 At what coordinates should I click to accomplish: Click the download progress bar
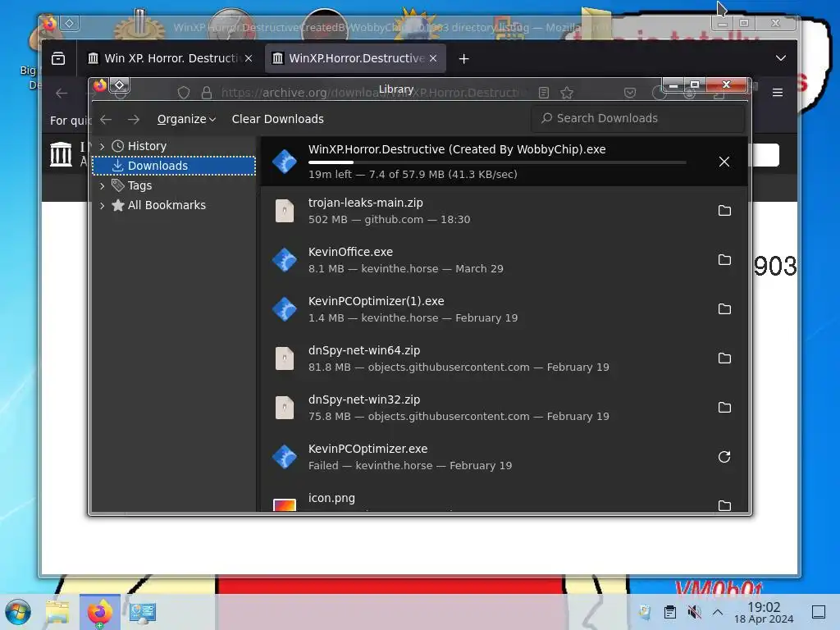[x=497, y=162]
